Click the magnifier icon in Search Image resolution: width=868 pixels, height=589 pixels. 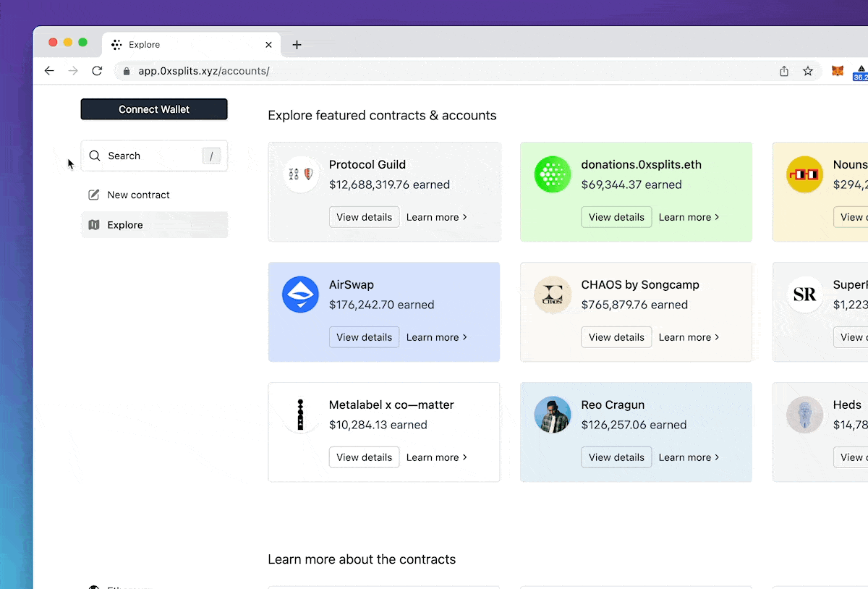95,156
